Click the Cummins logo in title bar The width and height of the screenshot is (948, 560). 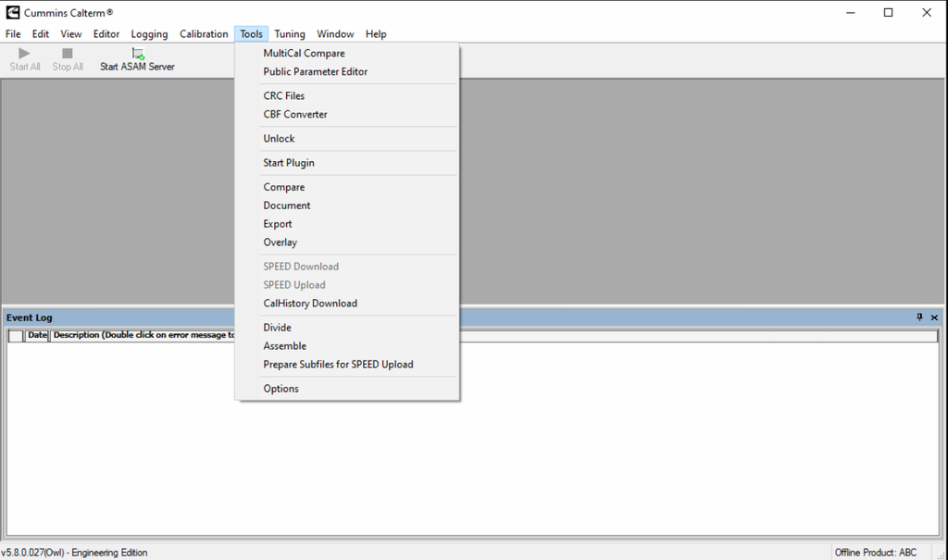coord(12,13)
